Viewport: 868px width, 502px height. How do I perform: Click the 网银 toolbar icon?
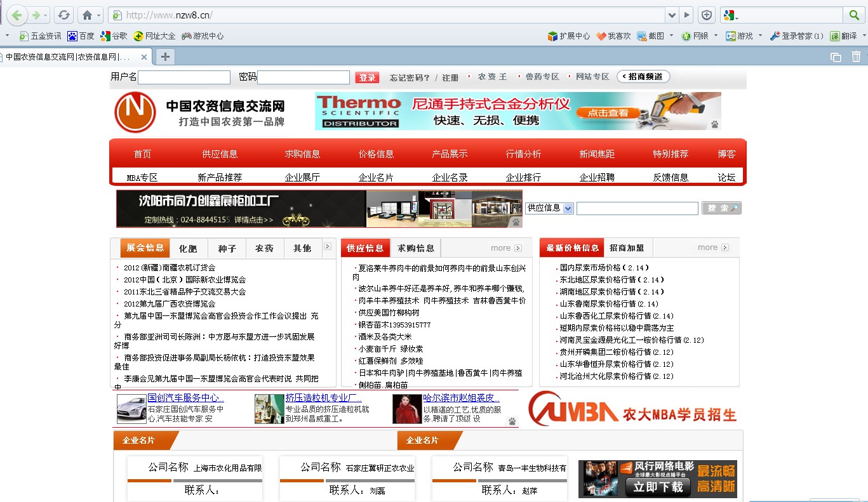point(695,36)
